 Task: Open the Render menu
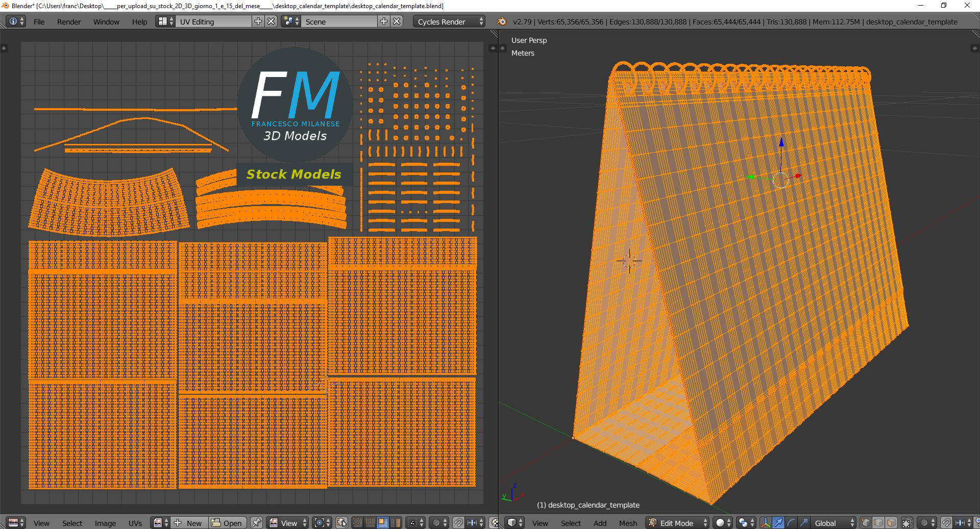tap(69, 22)
